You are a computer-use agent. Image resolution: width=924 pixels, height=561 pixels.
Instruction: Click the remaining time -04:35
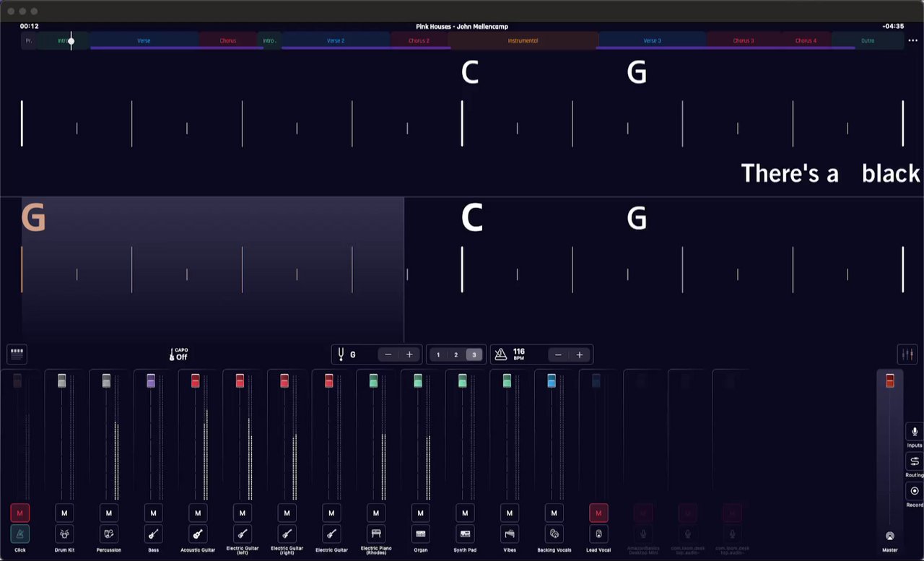(893, 26)
